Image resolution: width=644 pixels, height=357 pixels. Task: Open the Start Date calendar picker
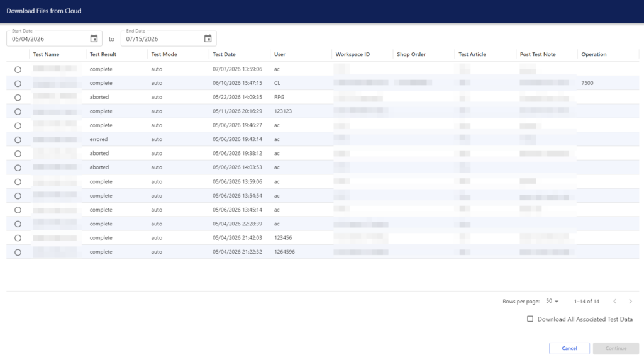pyautogui.click(x=94, y=38)
